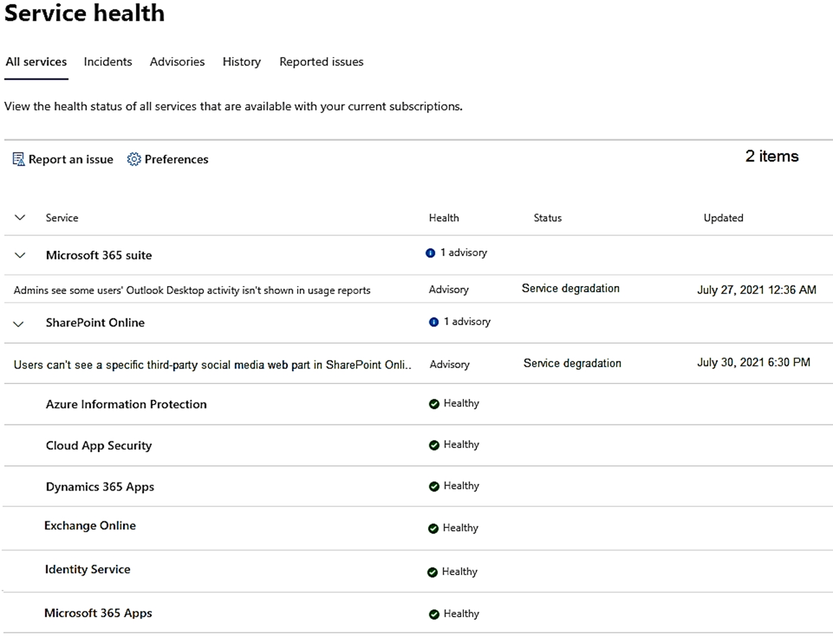Click Exchange Online healthy checkmark icon
Image resolution: width=833 pixels, height=644 pixels.
(x=433, y=529)
